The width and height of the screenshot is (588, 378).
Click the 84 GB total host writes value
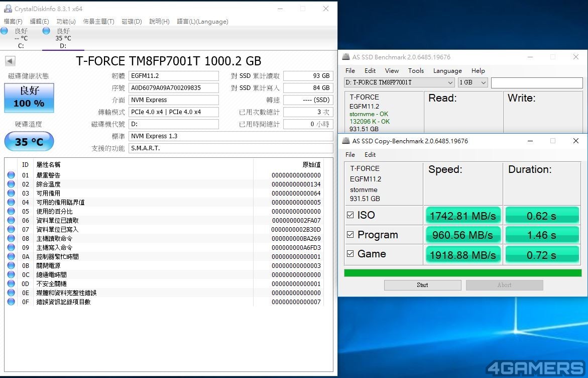(x=308, y=88)
